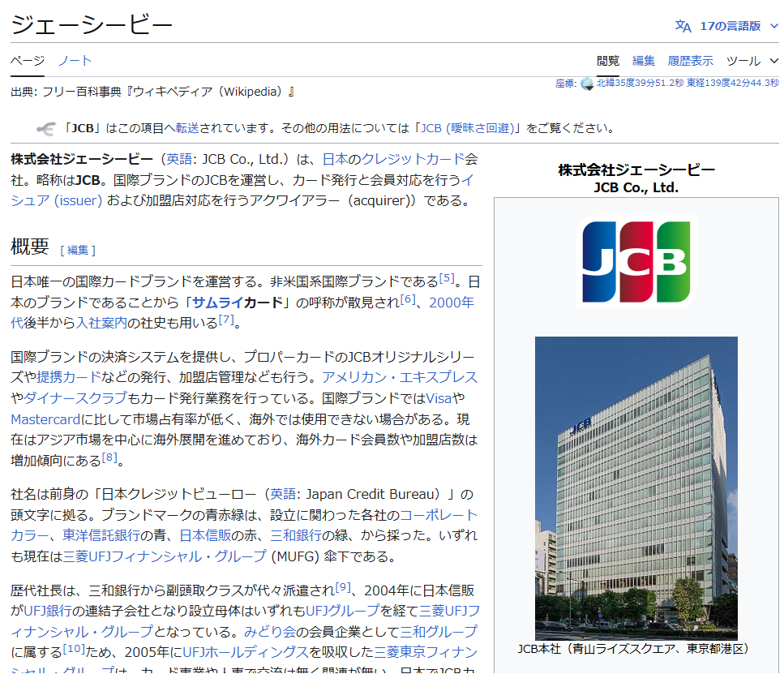Viewport: 784px width, 674px height.
Task: Follow the 東洋信託銀行 link
Action: [101, 535]
